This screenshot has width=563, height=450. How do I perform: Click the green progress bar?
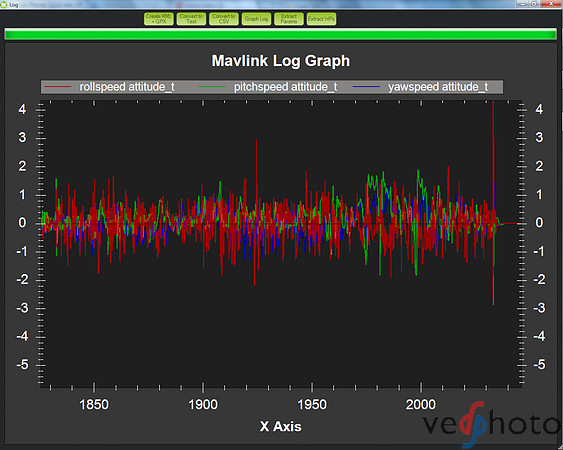click(x=280, y=34)
